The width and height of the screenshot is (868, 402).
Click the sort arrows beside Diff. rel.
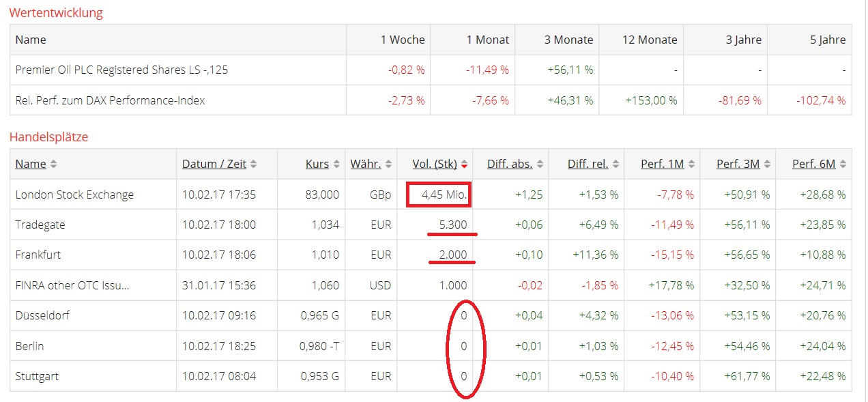(x=616, y=164)
